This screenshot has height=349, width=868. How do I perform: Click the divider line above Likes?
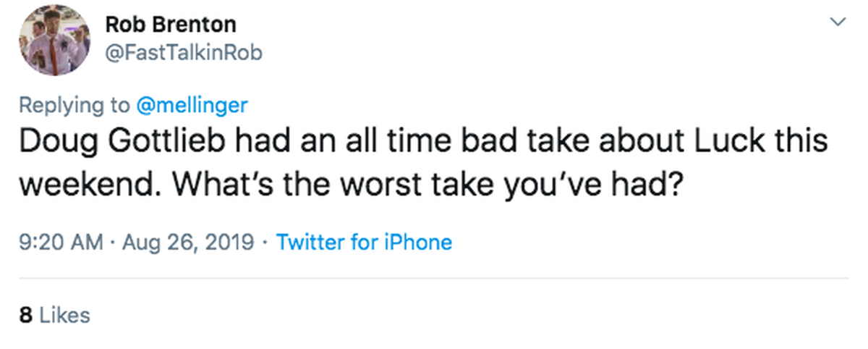tap(434, 278)
